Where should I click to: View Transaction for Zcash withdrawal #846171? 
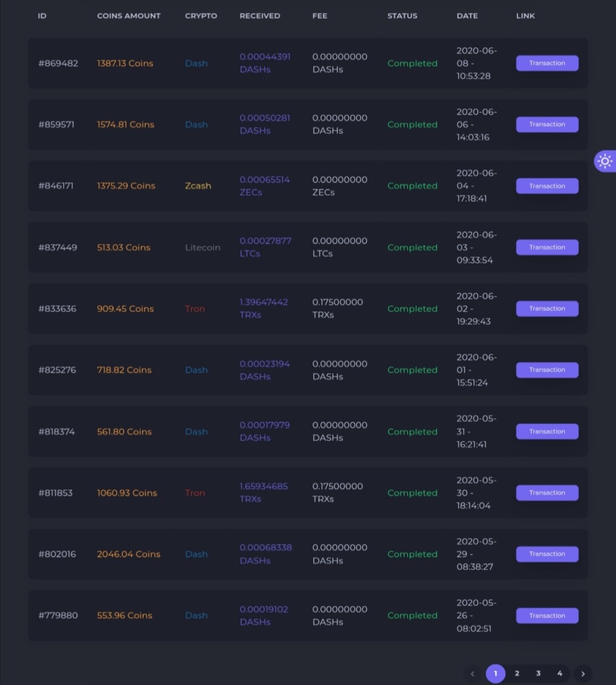(547, 186)
